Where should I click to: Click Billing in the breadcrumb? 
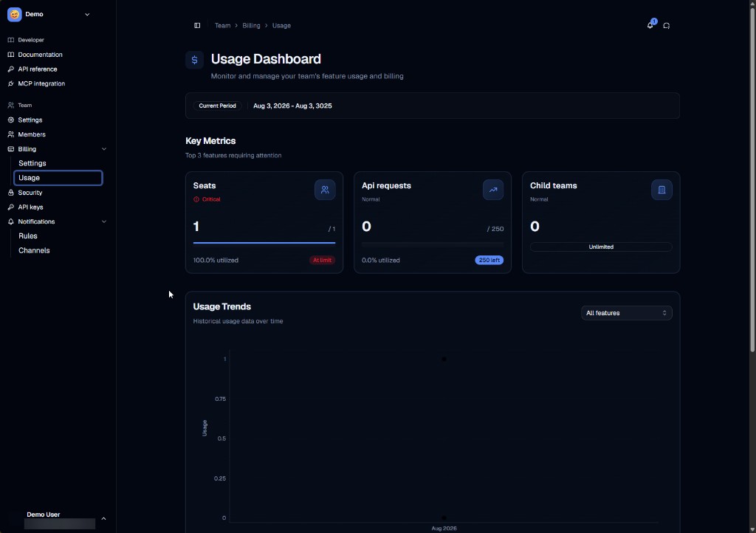251,26
